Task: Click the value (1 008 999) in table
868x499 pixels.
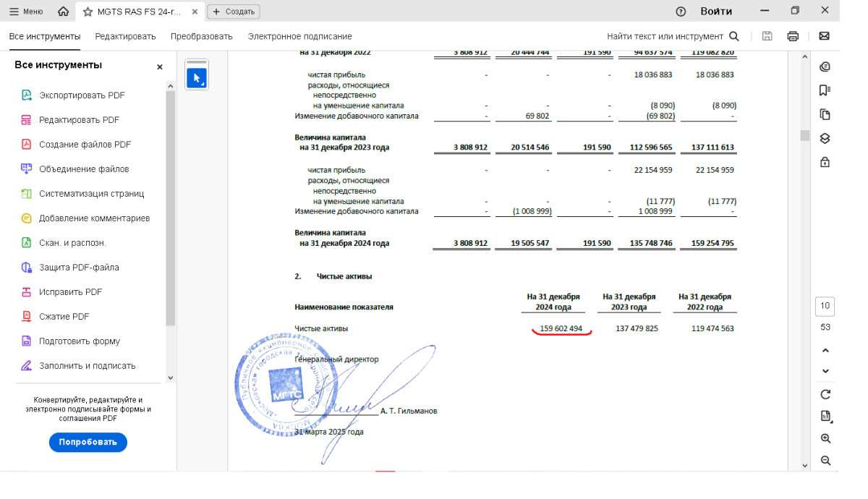Action: (x=532, y=211)
